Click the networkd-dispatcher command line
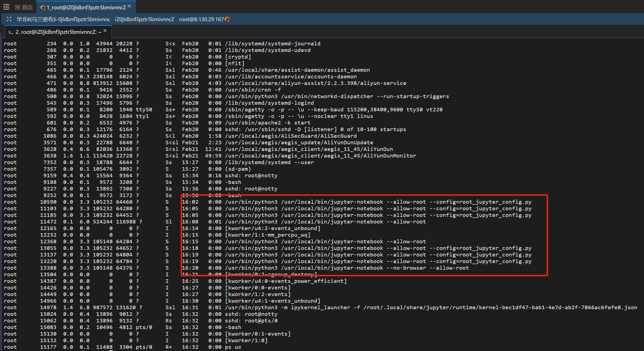This screenshot has width=644, height=351. pyautogui.click(x=337, y=96)
